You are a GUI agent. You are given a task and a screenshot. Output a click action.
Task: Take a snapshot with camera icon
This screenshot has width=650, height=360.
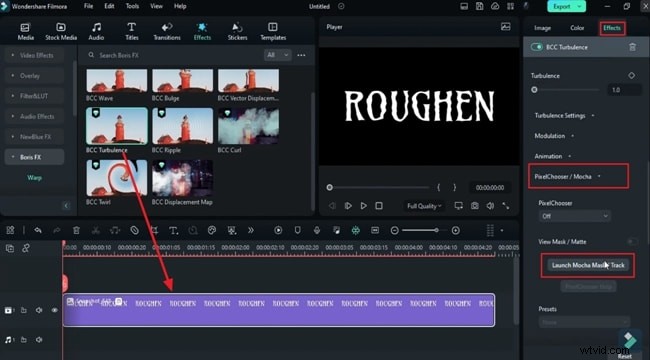474,206
